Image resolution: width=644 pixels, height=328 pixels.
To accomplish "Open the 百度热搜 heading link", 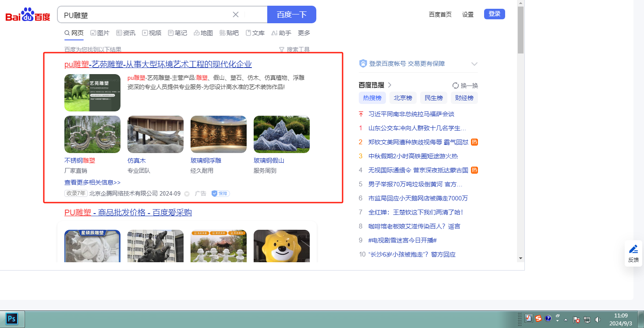I will 375,85.
